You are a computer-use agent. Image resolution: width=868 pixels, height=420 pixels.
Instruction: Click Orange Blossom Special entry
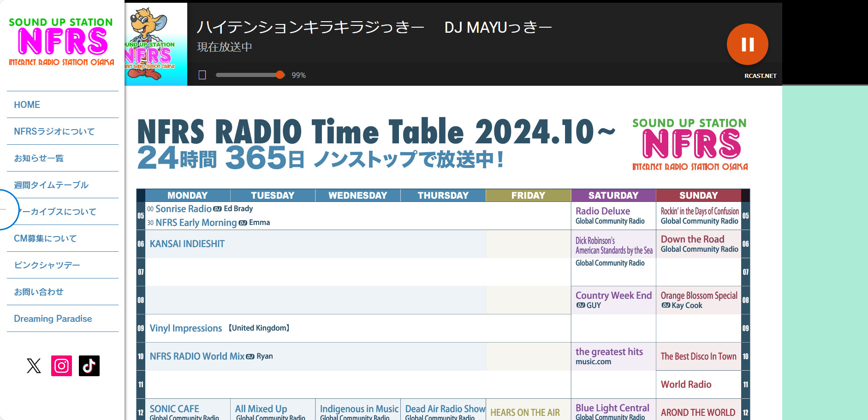click(699, 300)
